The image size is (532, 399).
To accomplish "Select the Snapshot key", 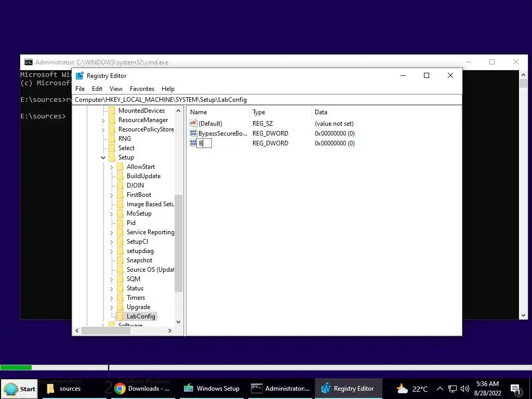I will click(x=139, y=260).
